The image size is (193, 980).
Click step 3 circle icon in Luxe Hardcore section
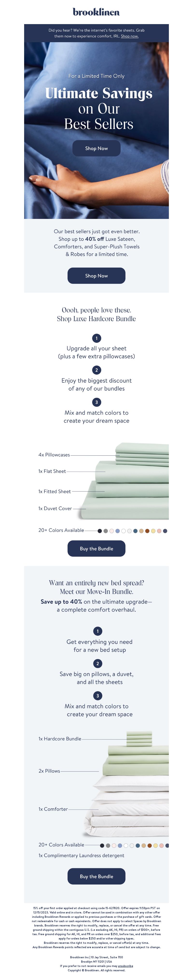tap(96, 402)
